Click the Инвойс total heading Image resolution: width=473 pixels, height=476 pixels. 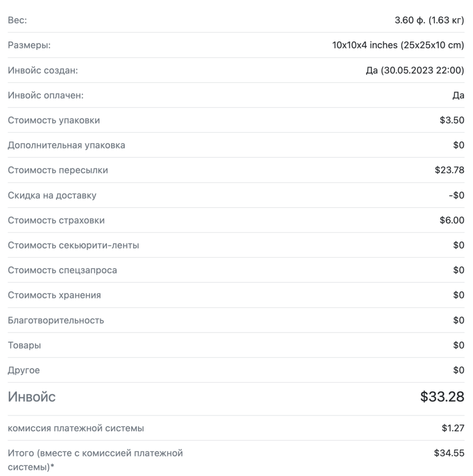[x=32, y=397]
